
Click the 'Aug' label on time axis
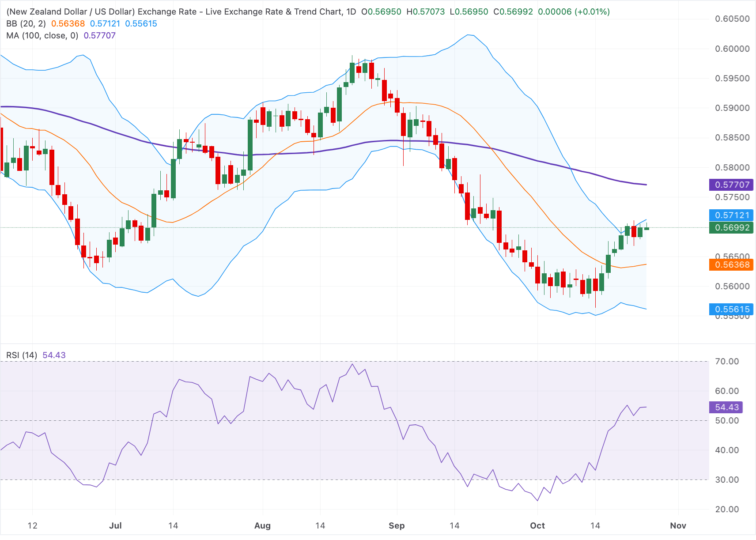(x=263, y=526)
